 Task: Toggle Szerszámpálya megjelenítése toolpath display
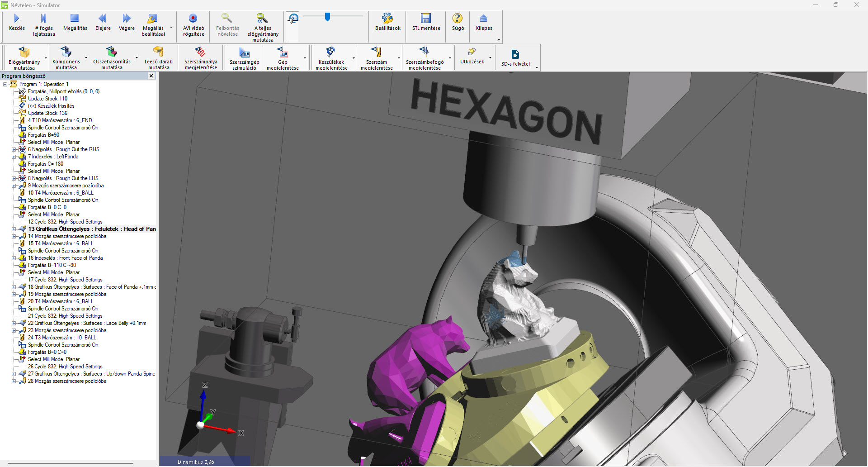coord(201,58)
